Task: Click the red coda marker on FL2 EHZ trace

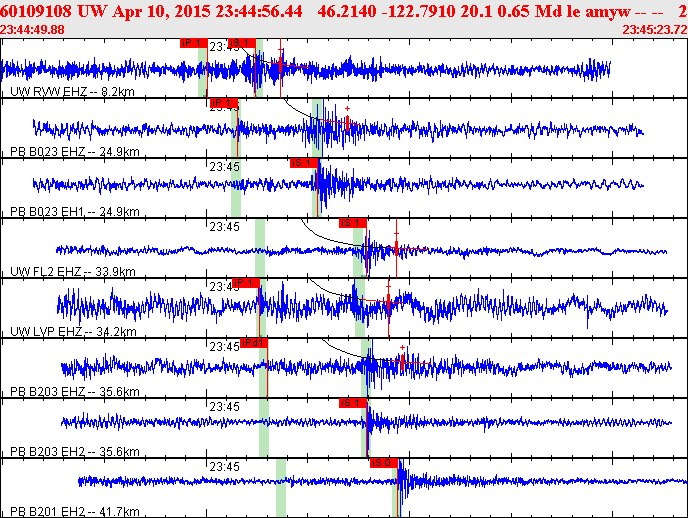Action: (396, 248)
